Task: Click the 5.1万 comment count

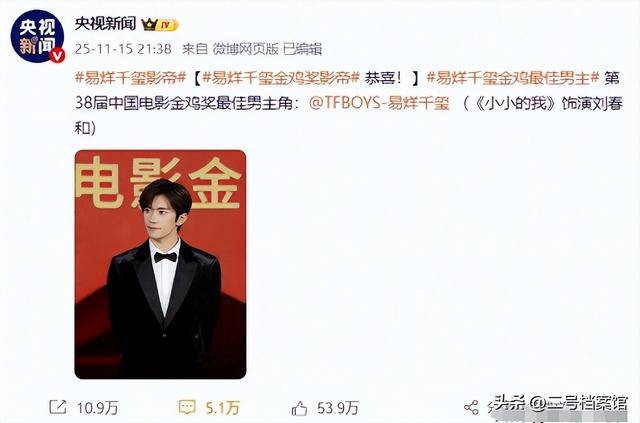Action: [x=222, y=407]
